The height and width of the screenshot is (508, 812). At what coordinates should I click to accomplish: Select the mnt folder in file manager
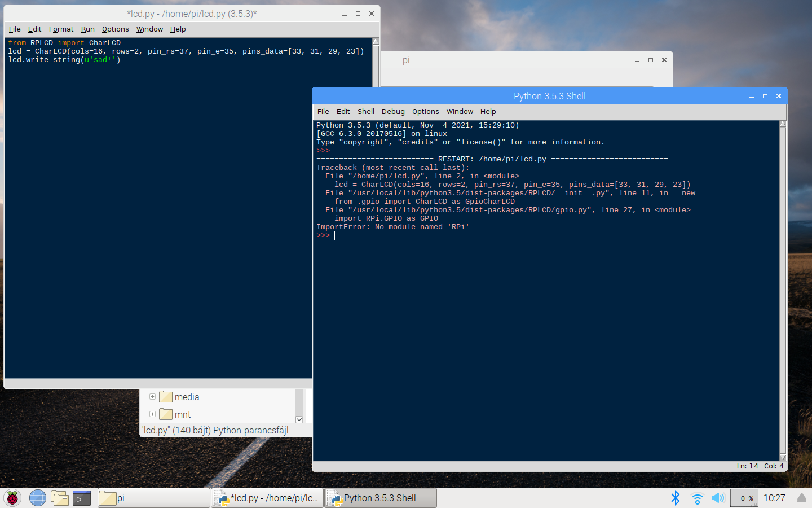[175, 414]
